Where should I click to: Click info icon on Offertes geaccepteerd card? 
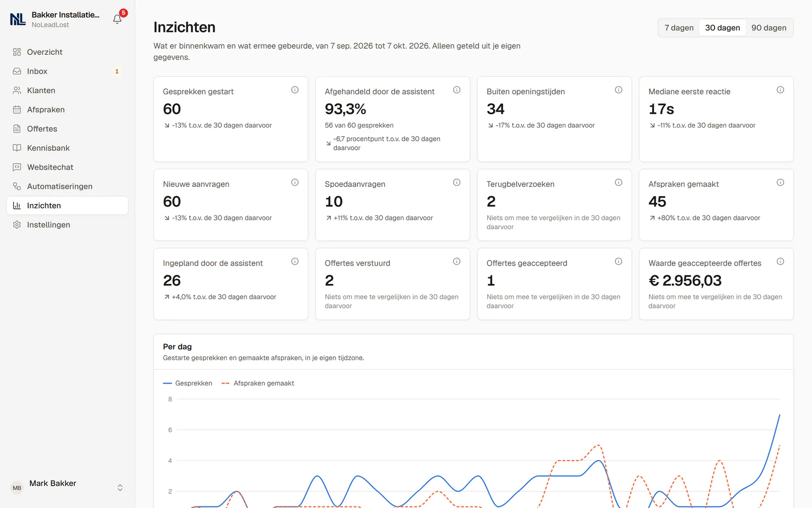pyautogui.click(x=619, y=262)
